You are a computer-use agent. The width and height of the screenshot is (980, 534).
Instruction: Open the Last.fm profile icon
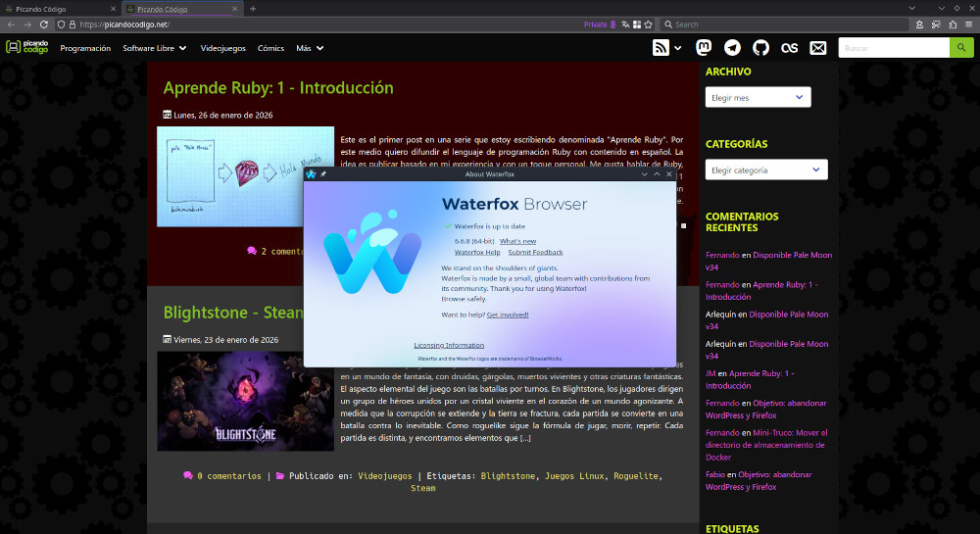pyautogui.click(x=789, y=47)
